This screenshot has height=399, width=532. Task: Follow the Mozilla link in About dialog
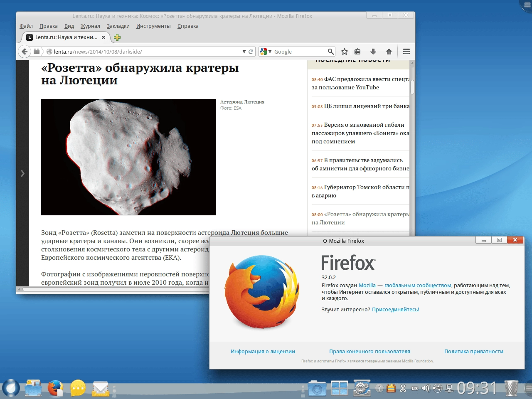pyautogui.click(x=367, y=286)
